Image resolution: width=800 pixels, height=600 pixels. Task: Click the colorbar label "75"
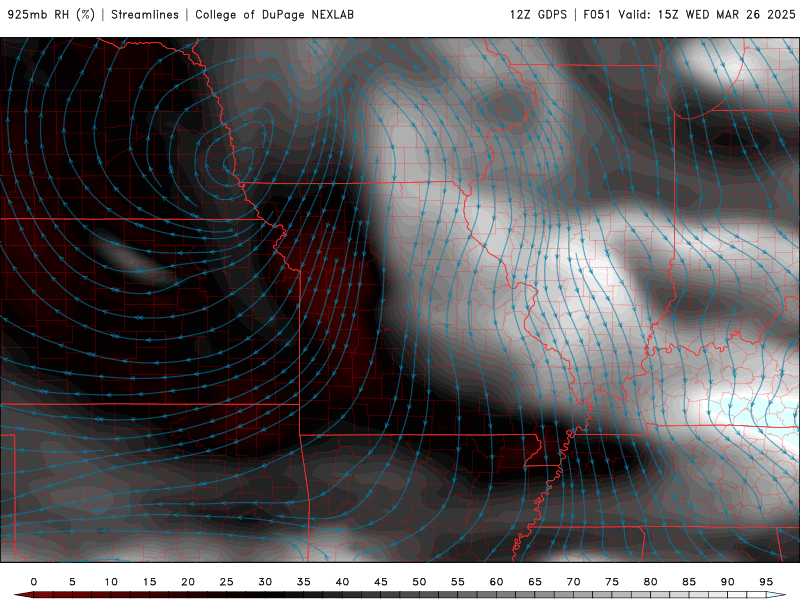pos(612,582)
